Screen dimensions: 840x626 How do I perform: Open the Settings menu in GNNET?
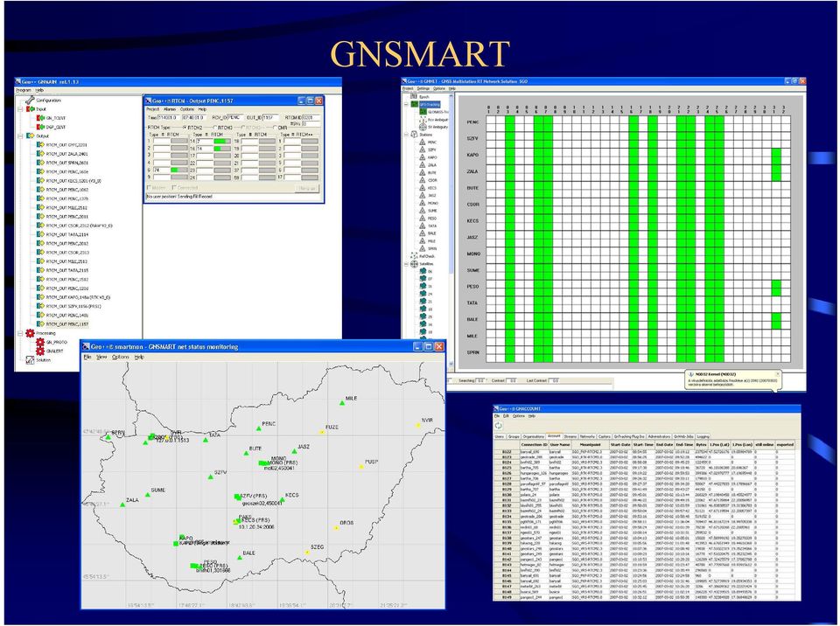[423, 88]
